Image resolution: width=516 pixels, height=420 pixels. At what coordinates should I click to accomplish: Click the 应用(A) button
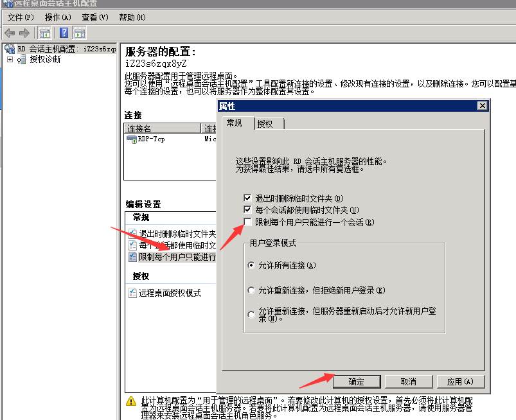pos(460,381)
